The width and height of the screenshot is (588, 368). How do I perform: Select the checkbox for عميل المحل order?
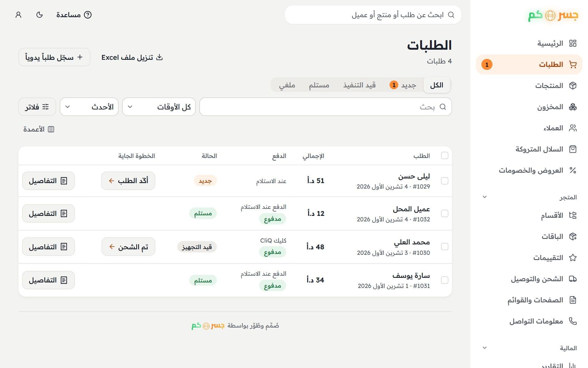point(445,213)
